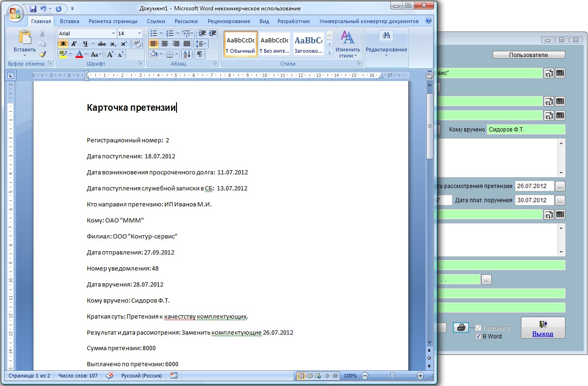Apply strikethrough formatting
588x386 pixels.
(101, 44)
